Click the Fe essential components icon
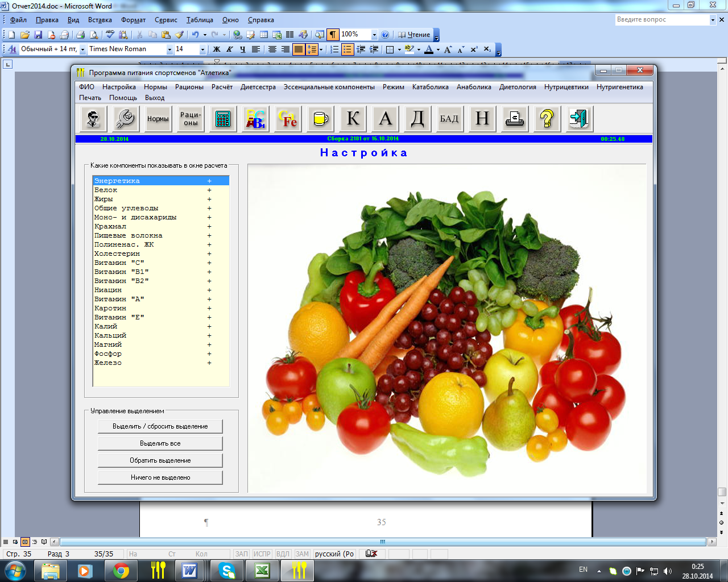Screen dimensions: 728x582 pyautogui.click(x=288, y=119)
